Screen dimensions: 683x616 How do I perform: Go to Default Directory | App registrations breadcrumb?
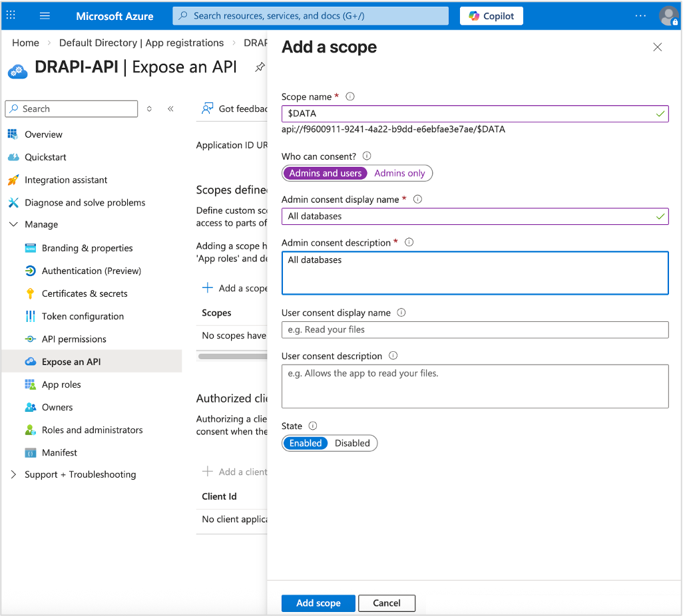click(x=141, y=43)
